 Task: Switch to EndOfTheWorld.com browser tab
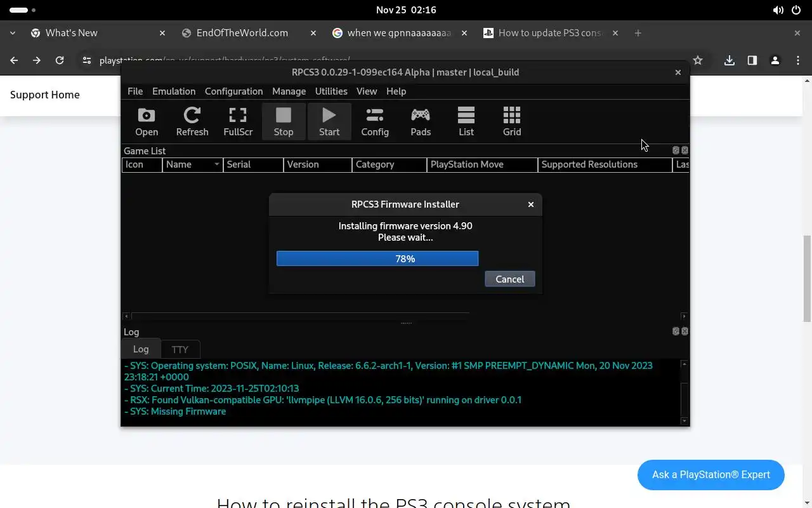coord(247,33)
